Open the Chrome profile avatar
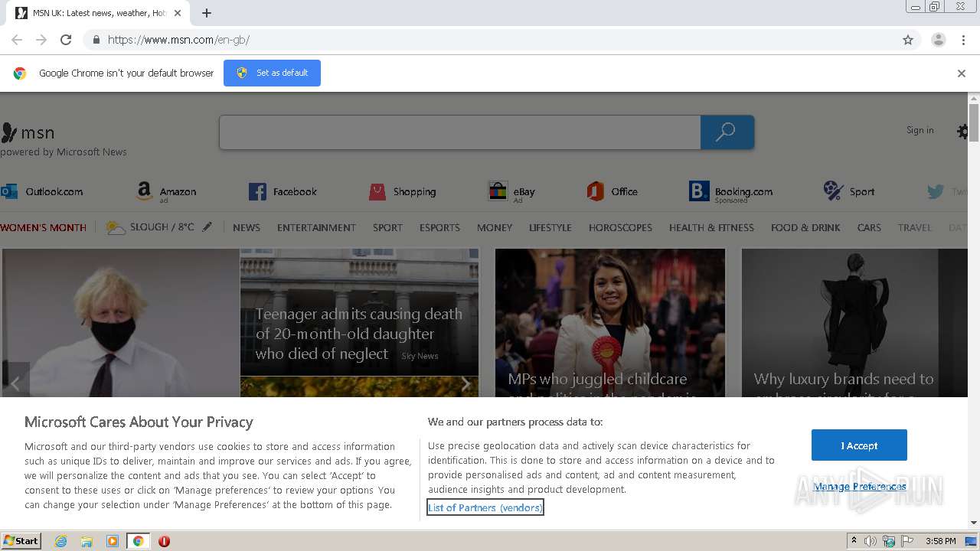 click(x=938, y=40)
